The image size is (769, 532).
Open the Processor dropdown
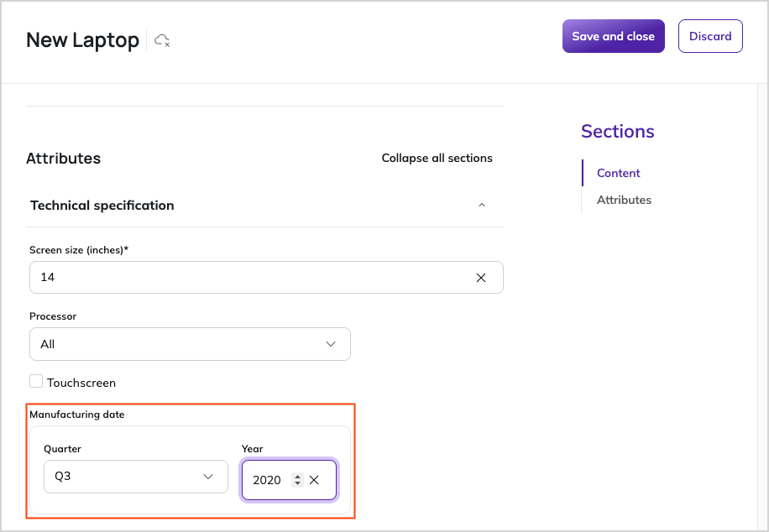pos(190,344)
